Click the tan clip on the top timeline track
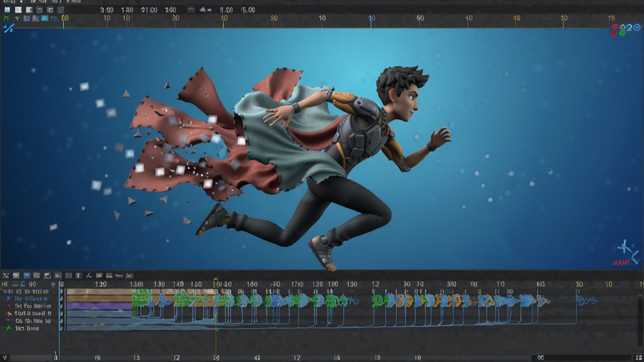644x362 pixels. click(x=99, y=292)
